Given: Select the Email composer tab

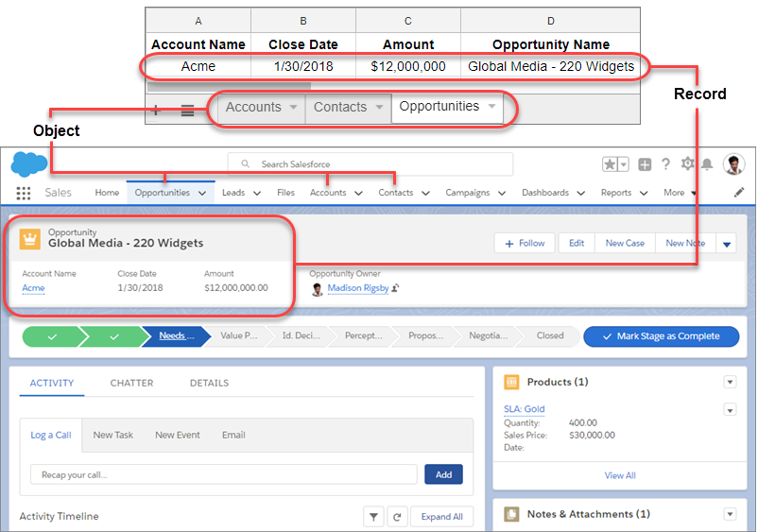Looking at the screenshot, I should coord(233,435).
